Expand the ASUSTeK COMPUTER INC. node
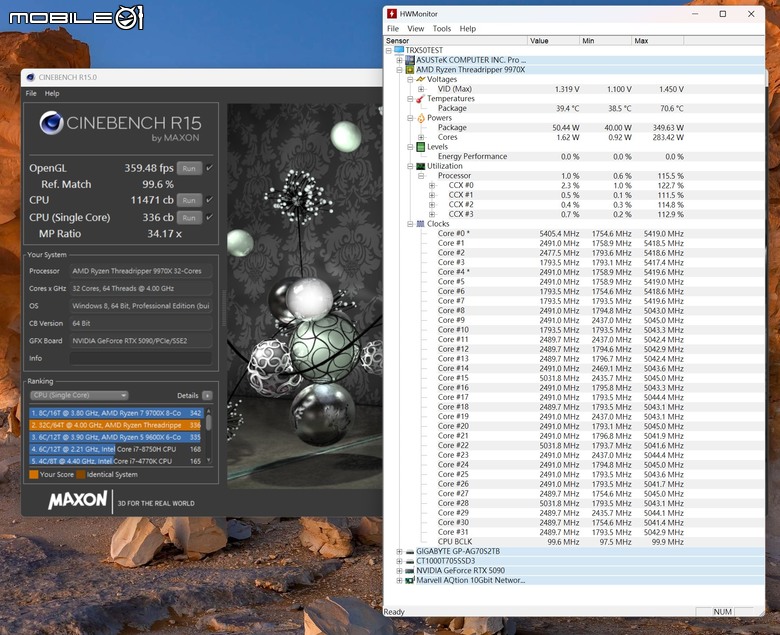This screenshot has height=635, width=780. 399,60
